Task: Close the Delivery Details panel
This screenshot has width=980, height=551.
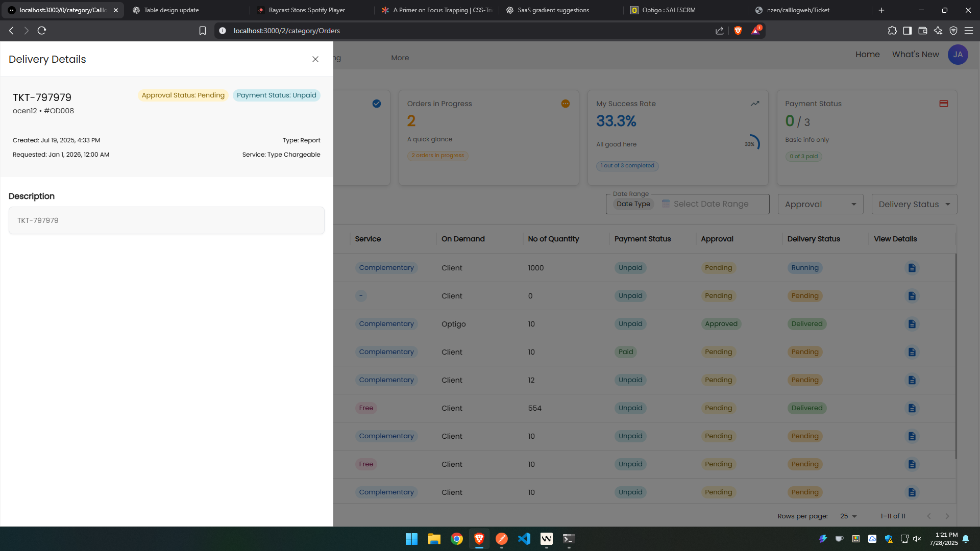Action: (315, 59)
